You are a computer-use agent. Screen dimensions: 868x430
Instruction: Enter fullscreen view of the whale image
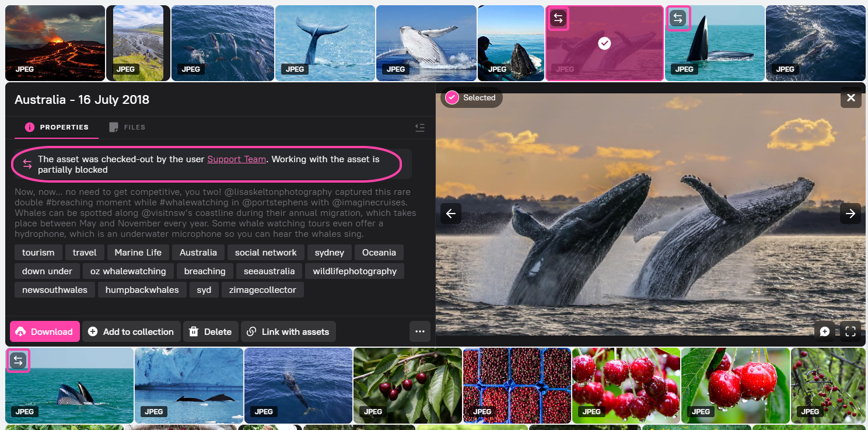pyautogui.click(x=850, y=331)
